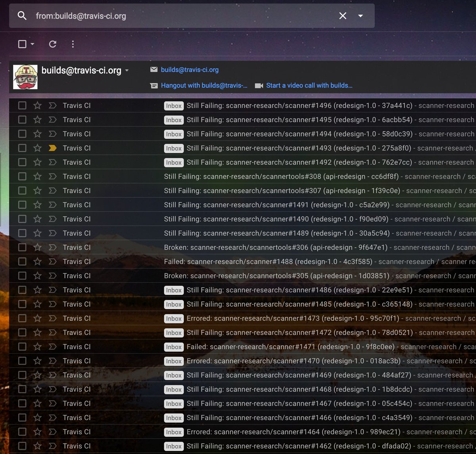Star the scanner#1496 email
476x454 pixels.
point(37,105)
